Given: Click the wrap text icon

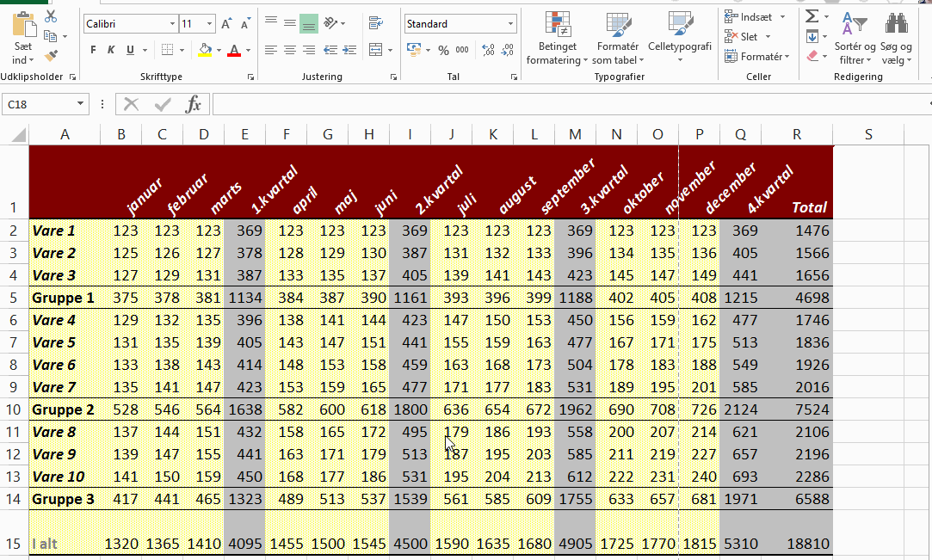Looking at the screenshot, I should click(x=374, y=24).
